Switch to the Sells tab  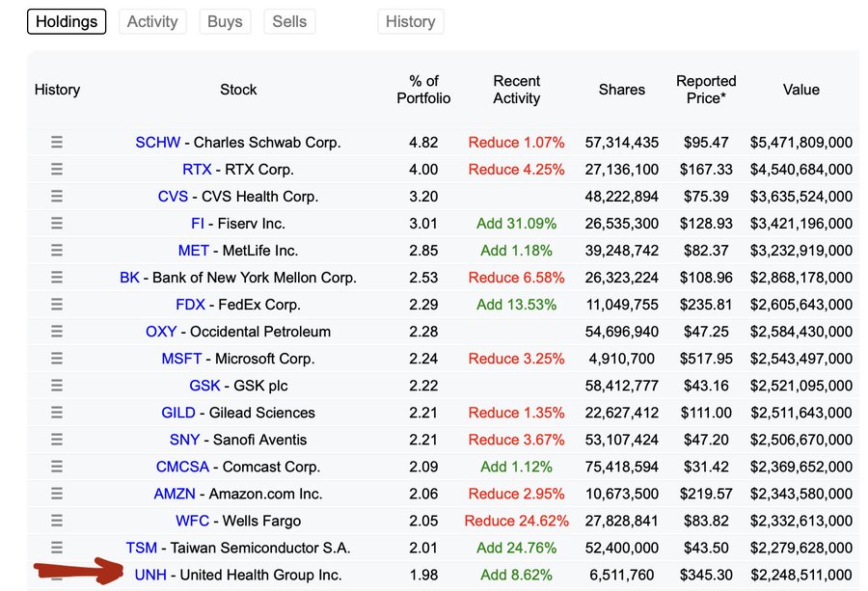[289, 21]
